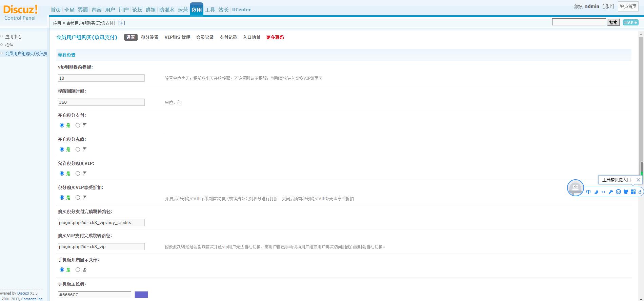Click the vip到期提前提醒 input field

click(101, 78)
